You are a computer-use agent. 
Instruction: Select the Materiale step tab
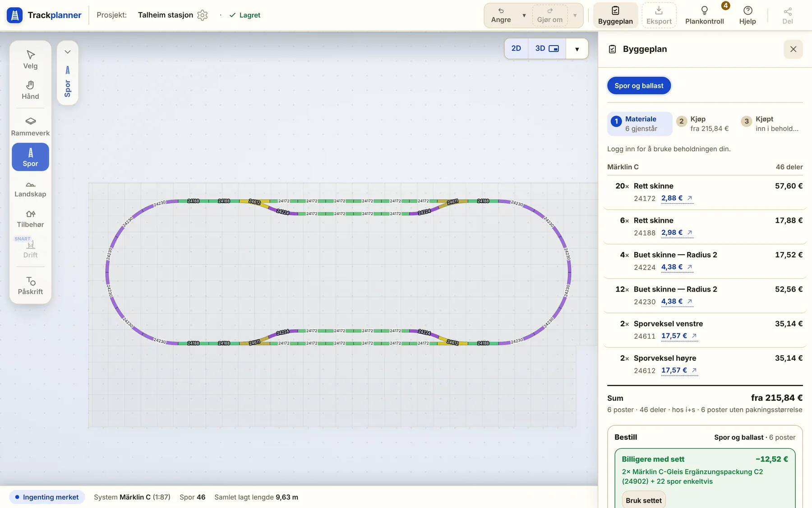[640, 124]
